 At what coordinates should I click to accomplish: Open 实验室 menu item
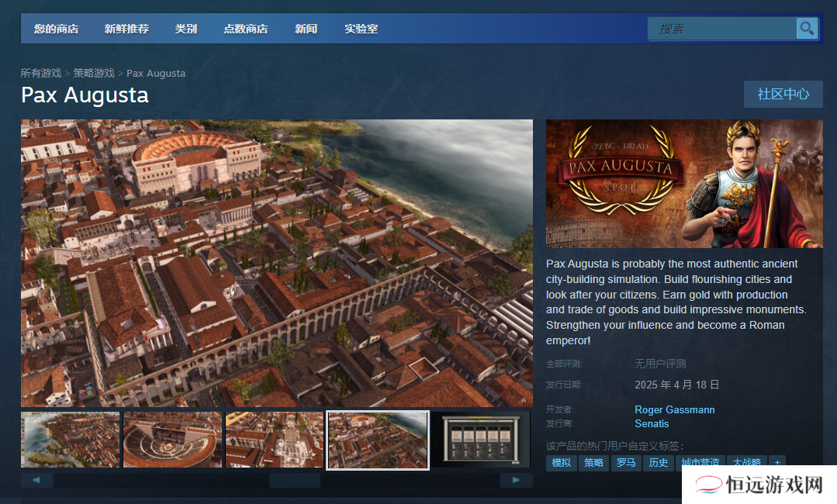[x=361, y=29]
